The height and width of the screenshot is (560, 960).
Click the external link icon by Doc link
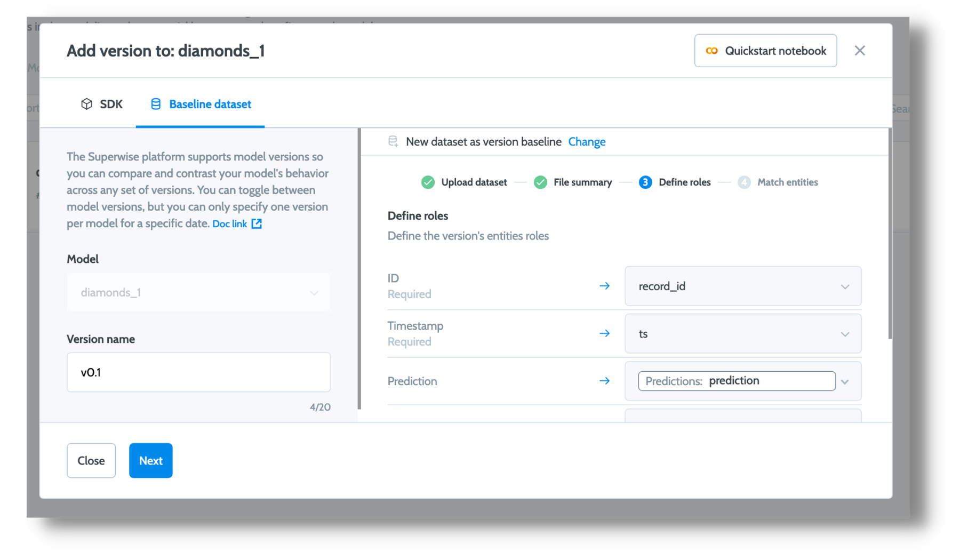click(257, 223)
